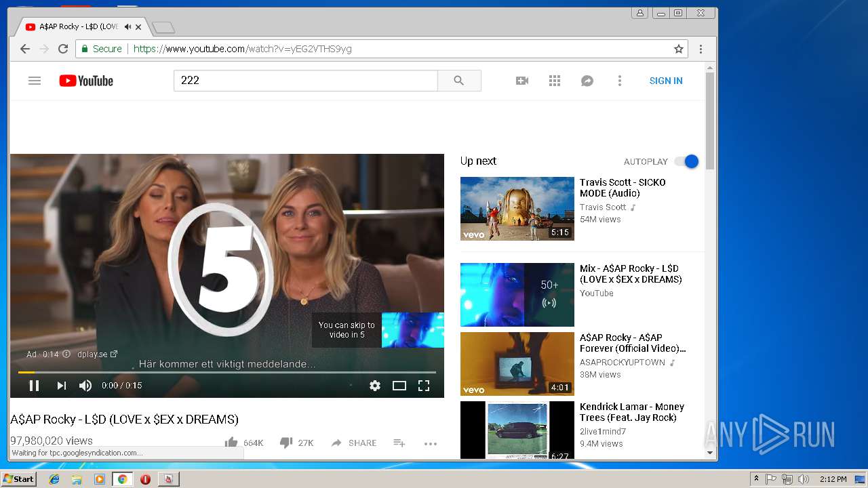Toggle the AUTOPLAY switch
Screen dimensions: 868x488
[686, 161]
